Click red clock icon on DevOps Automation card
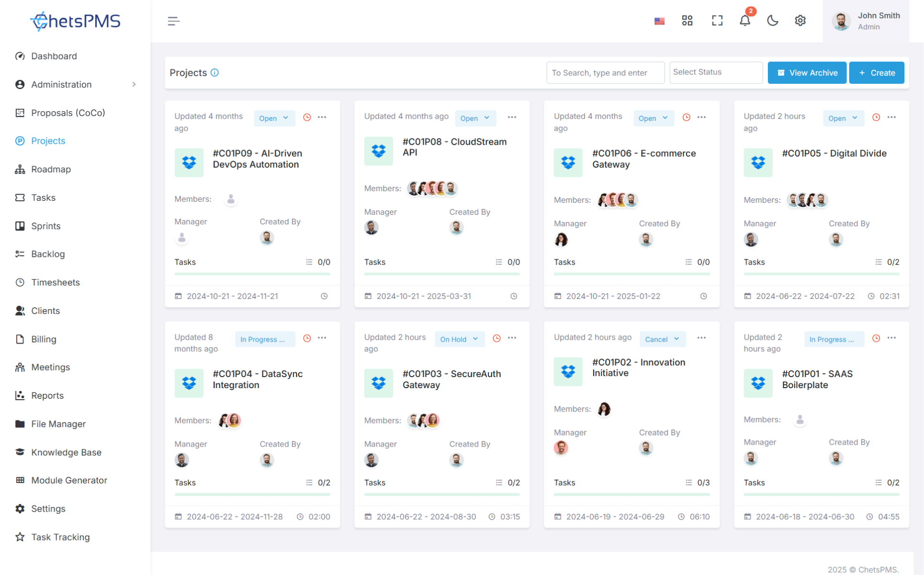Viewport: 924px width, 575px height. coord(307,117)
